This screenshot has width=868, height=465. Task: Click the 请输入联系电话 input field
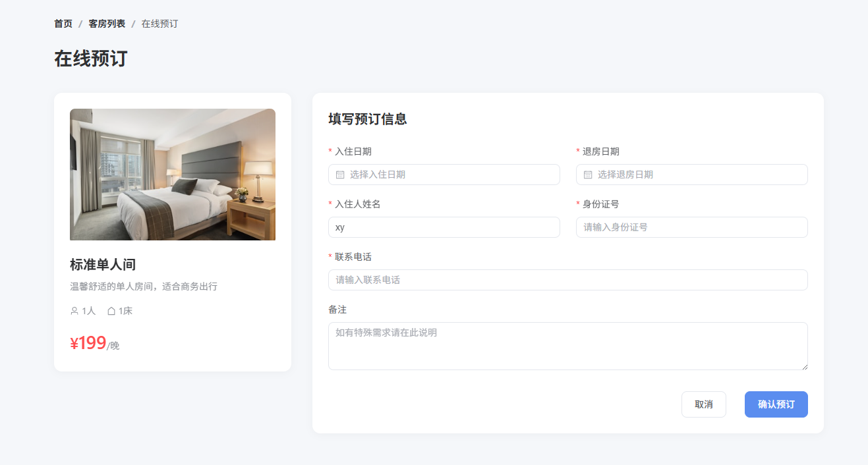568,280
